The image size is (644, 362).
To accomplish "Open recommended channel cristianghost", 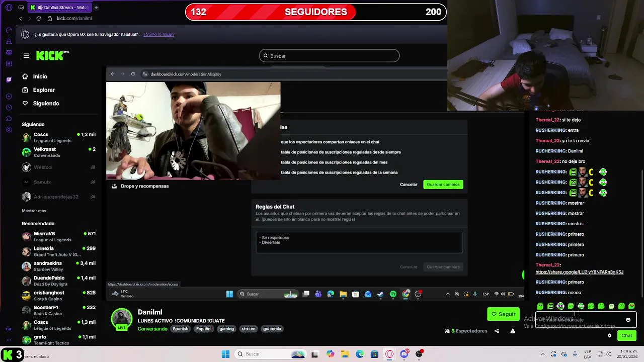I will coord(58,296).
